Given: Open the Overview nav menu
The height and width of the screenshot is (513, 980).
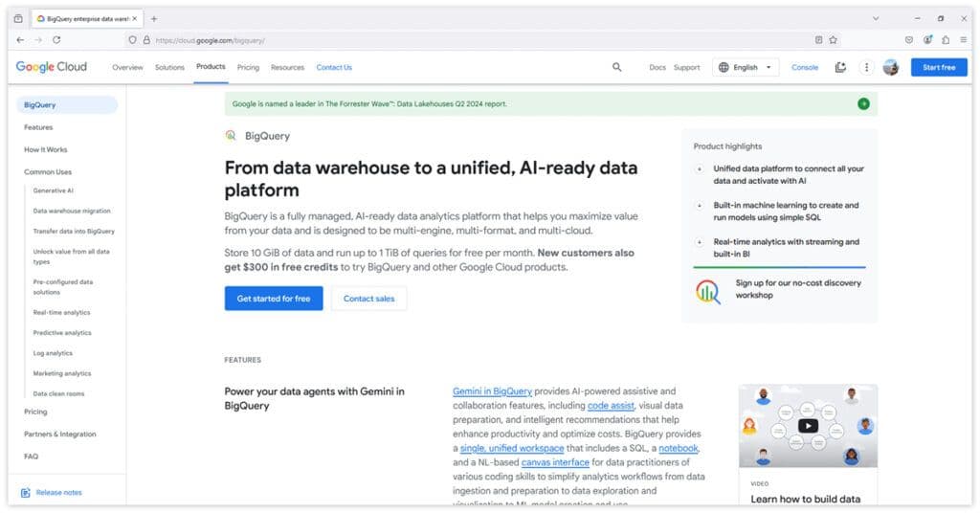Looking at the screenshot, I should [127, 67].
